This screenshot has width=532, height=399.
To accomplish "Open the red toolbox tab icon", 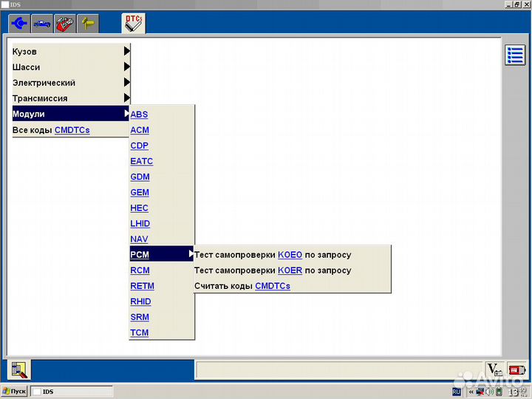I will pos(65,24).
